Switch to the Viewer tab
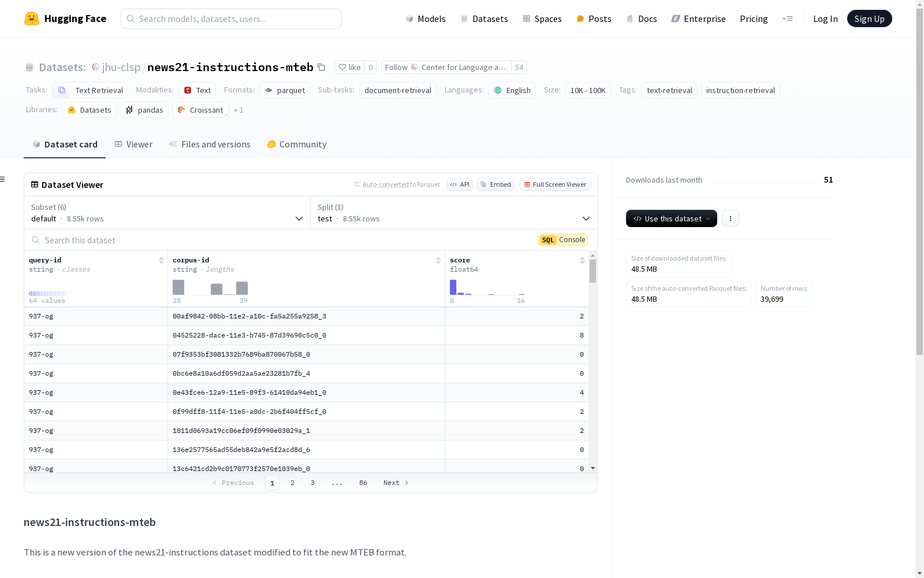924x578 pixels. [x=133, y=144]
